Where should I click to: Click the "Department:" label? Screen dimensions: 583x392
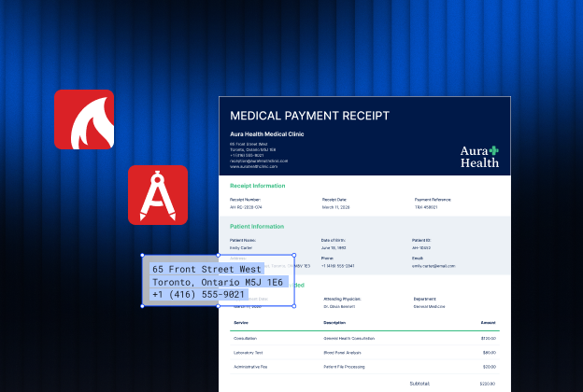point(424,299)
